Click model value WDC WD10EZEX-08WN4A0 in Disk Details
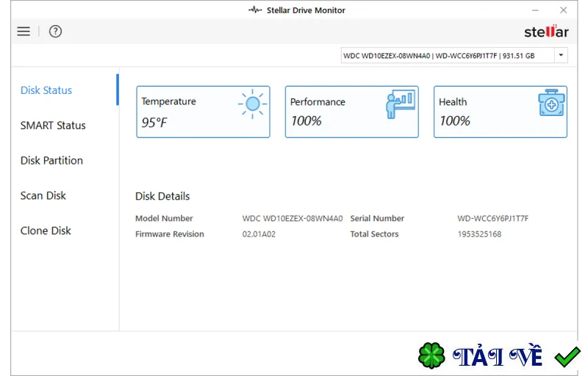This screenshot has height=376, width=588. tap(293, 218)
